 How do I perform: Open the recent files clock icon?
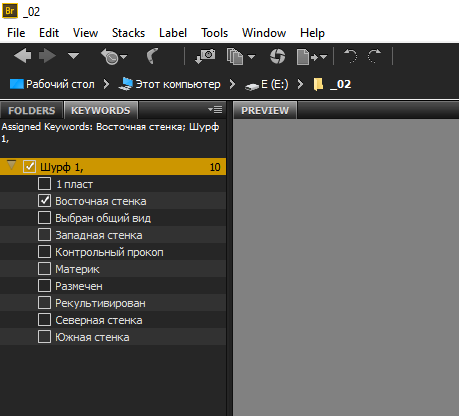tap(114, 56)
